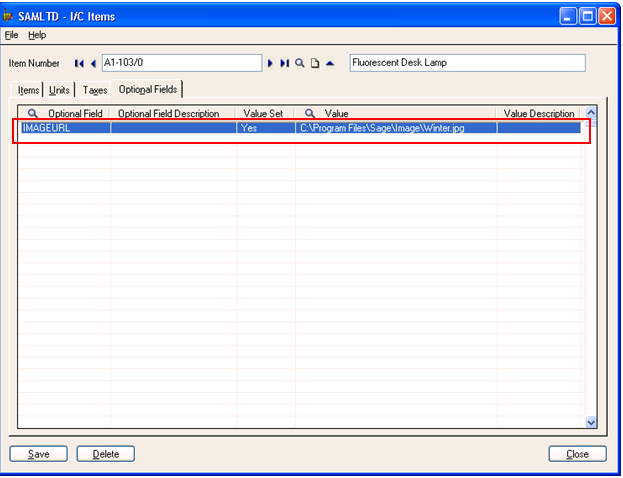Click the Winter.jpg file path value cell
This screenshot has width=623, height=478.
[396, 128]
